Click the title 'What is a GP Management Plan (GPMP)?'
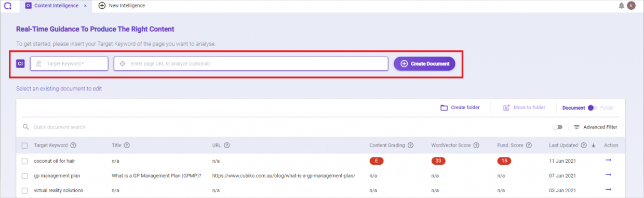Screen dimensions: 644x198 pos(157,176)
